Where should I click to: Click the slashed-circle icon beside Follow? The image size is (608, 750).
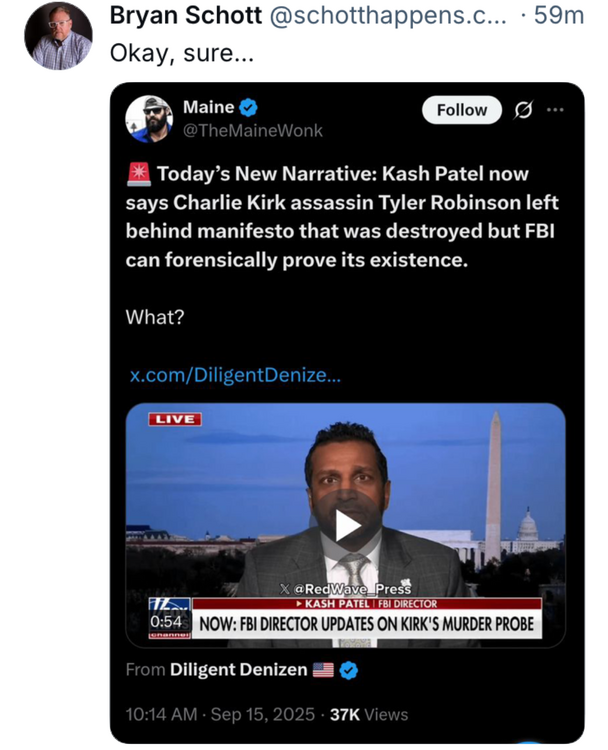click(x=521, y=110)
